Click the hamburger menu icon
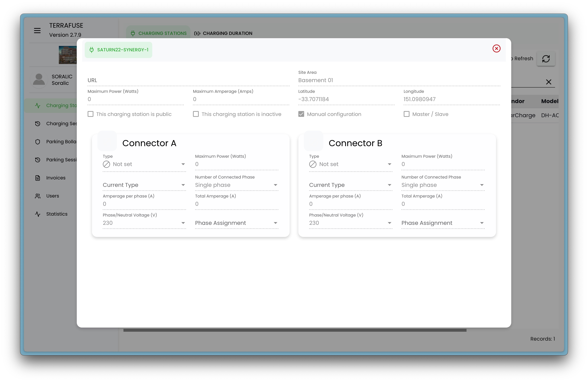Image resolution: width=588 pixels, height=382 pixels. [37, 30]
